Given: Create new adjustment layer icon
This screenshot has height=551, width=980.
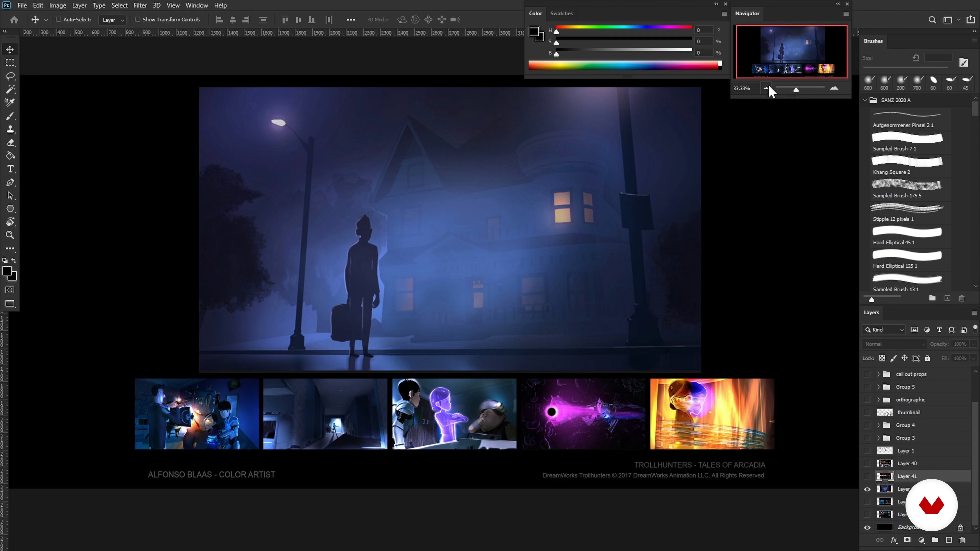Looking at the screenshot, I should (x=921, y=540).
